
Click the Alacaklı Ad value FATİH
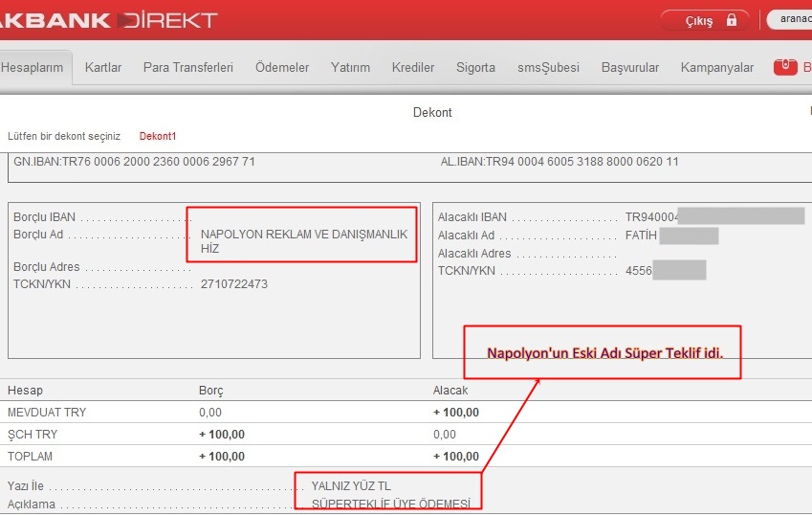(x=641, y=236)
